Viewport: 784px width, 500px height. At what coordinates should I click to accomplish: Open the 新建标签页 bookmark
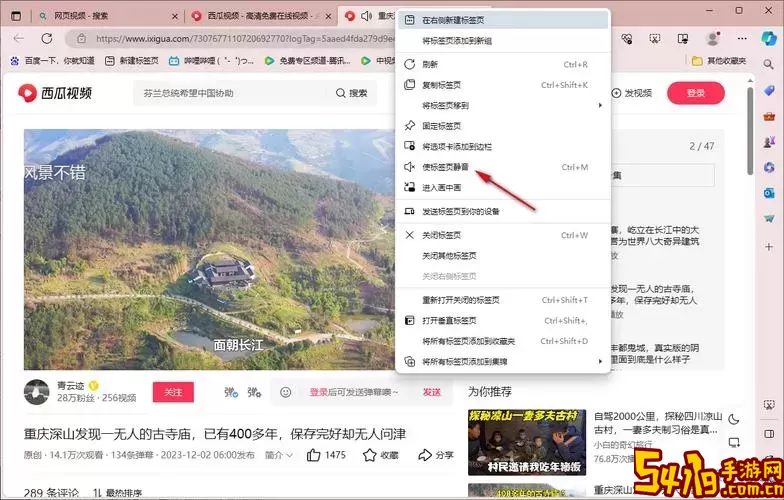point(132,60)
